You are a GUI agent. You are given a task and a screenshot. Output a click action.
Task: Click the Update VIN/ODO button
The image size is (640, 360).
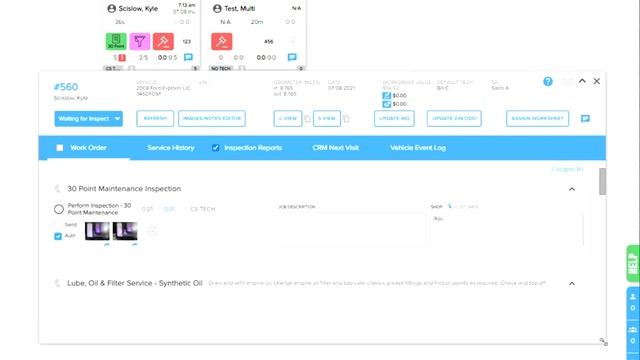pyautogui.click(x=454, y=118)
